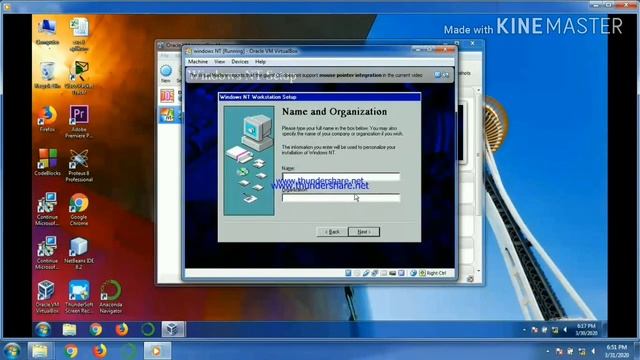Image resolution: width=640 pixels, height=360 pixels.
Task: Click the Start orb on the inner taskbar
Action: (43, 329)
